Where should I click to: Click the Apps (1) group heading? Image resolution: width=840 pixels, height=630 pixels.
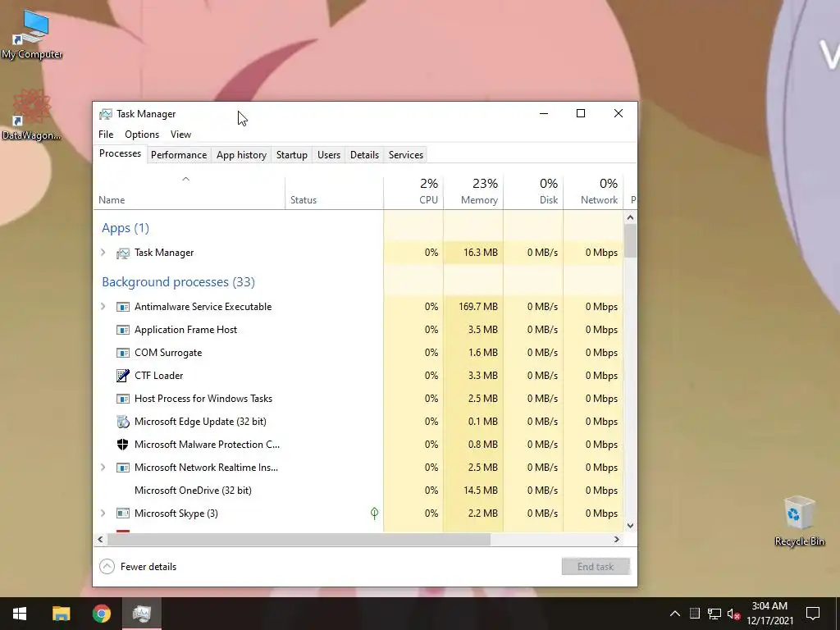pyautogui.click(x=126, y=228)
